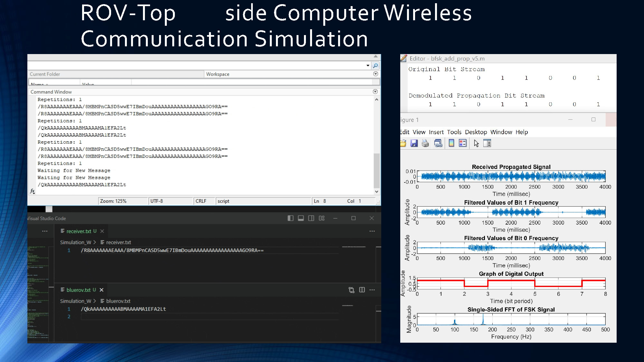Toggle the secondary side bar in VS Code
Image resolution: width=644 pixels, height=362 pixels.
coord(311,218)
